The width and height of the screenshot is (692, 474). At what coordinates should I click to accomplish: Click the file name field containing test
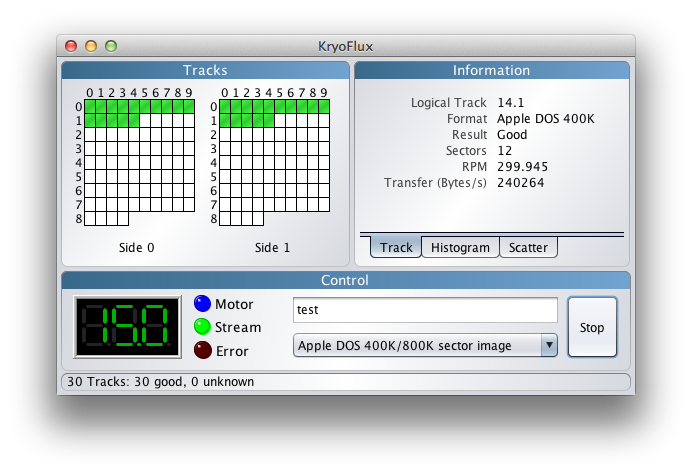(x=425, y=310)
